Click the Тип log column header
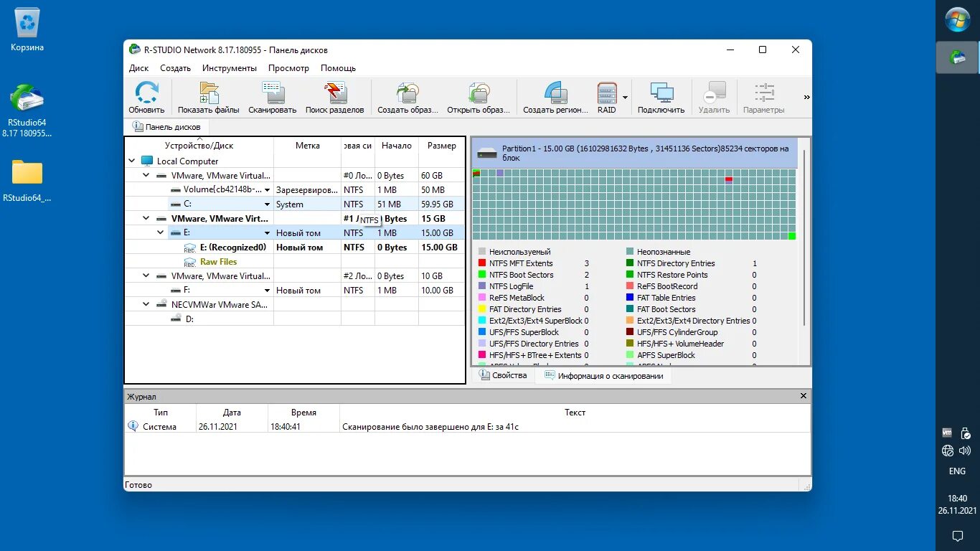Image resolution: width=980 pixels, height=551 pixels. tap(161, 413)
